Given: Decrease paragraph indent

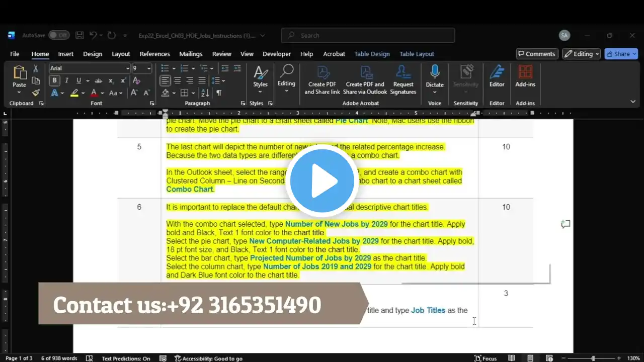Looking at the screenshot, I should [225, 68].
